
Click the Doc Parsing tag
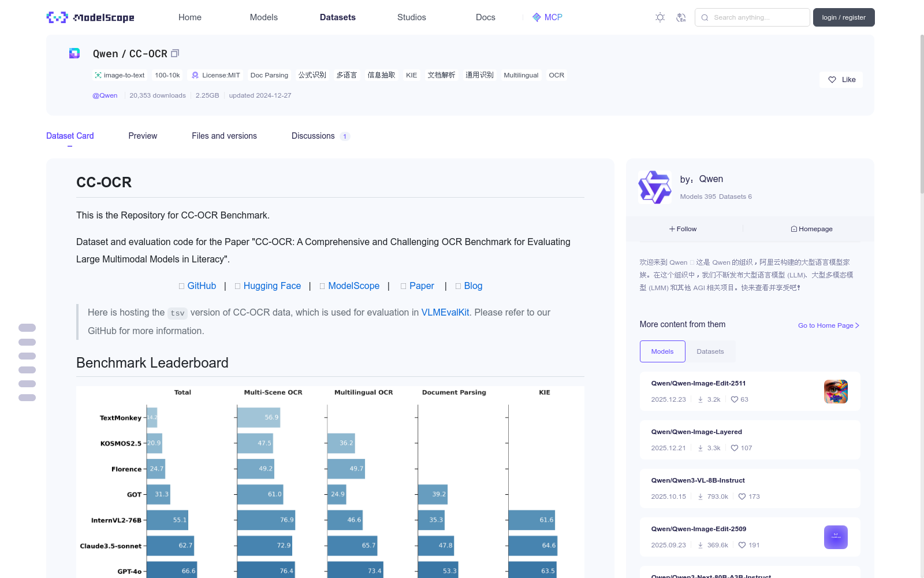click(269, 75)
